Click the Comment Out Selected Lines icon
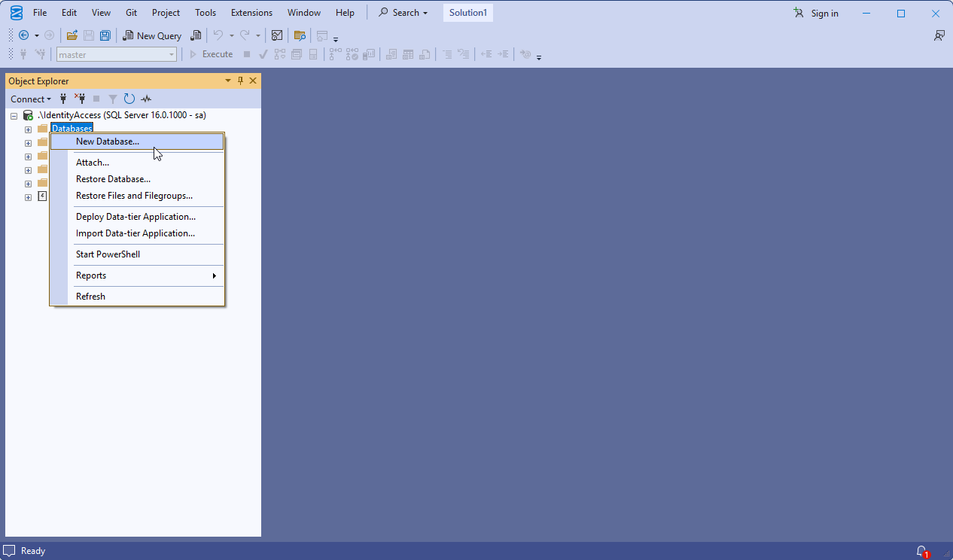 click(447, 54)
